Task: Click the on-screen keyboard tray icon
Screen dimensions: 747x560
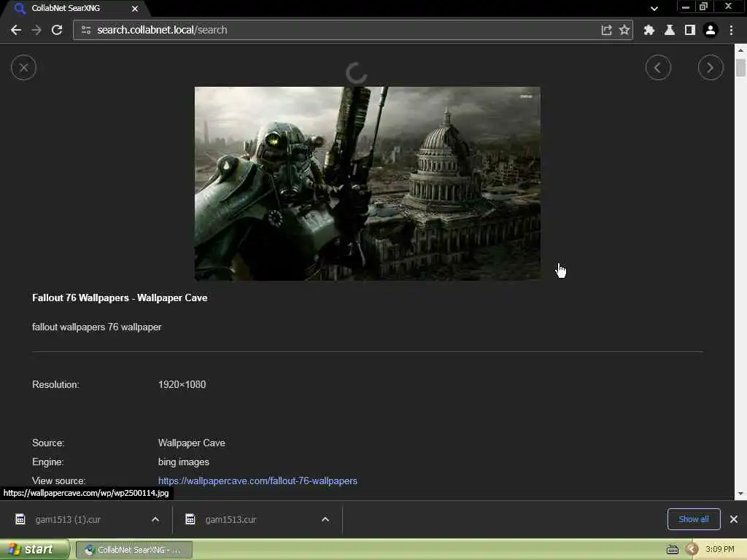Action: [x=672, y=550]
